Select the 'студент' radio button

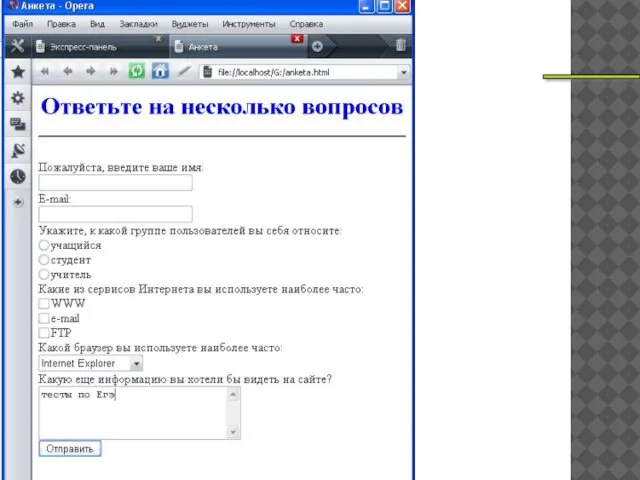[x=44, y=260]
